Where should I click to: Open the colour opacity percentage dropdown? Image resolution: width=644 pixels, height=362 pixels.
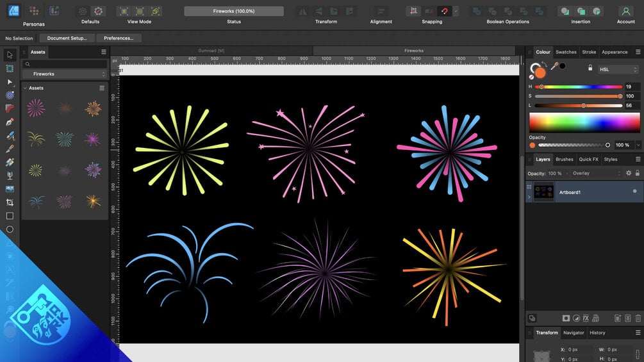click(x=638, y=145)
